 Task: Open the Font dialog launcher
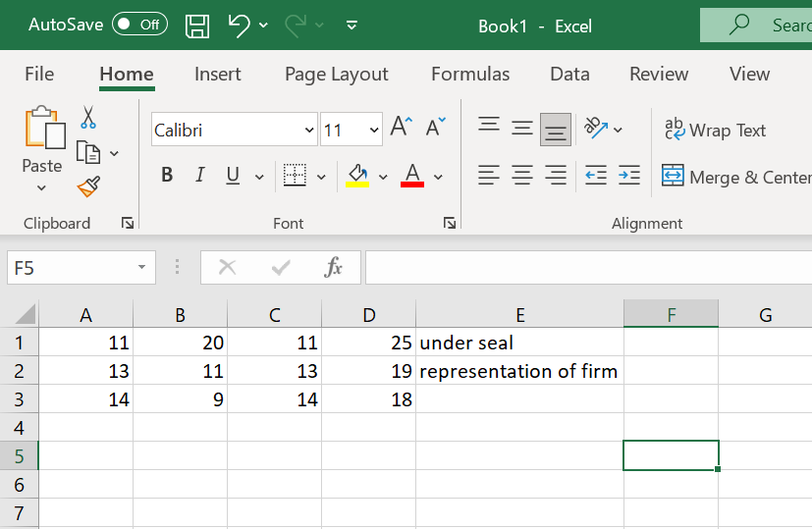[450, 223]
